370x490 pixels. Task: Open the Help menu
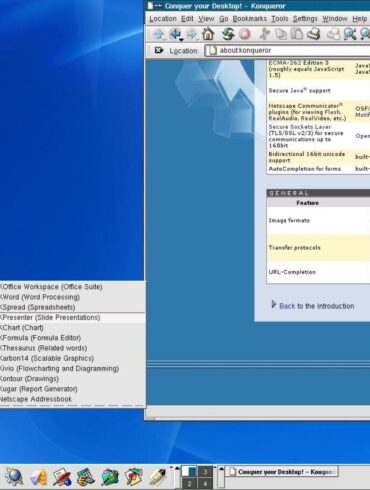point(360,19)
